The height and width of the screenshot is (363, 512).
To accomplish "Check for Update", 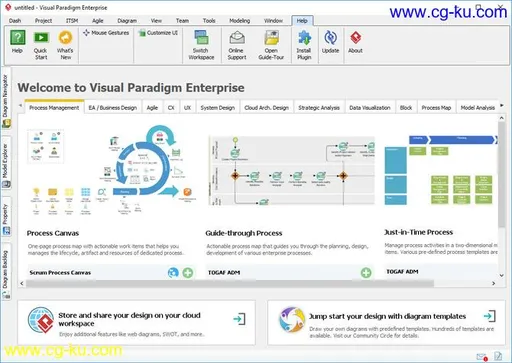I will pos(330,42).
